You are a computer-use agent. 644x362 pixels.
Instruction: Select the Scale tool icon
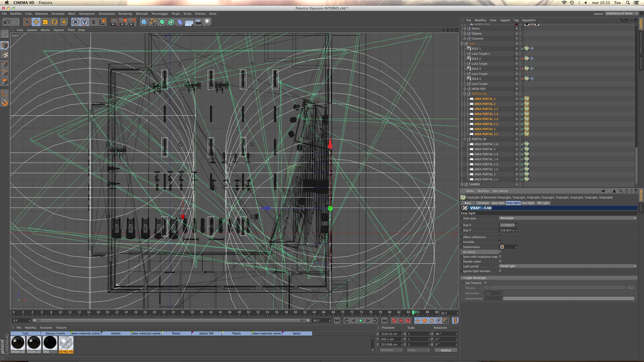tap(45, 22)
